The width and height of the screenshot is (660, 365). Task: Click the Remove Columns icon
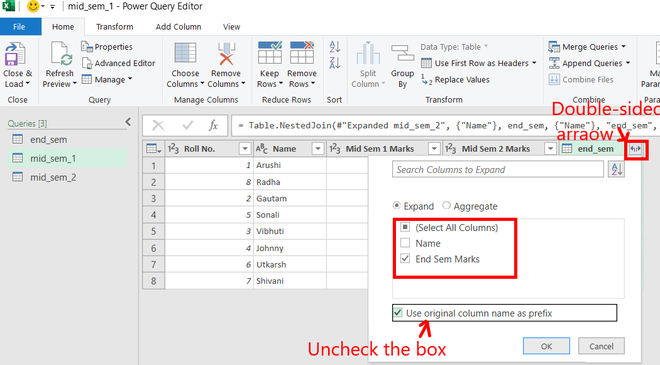[226, 53]
